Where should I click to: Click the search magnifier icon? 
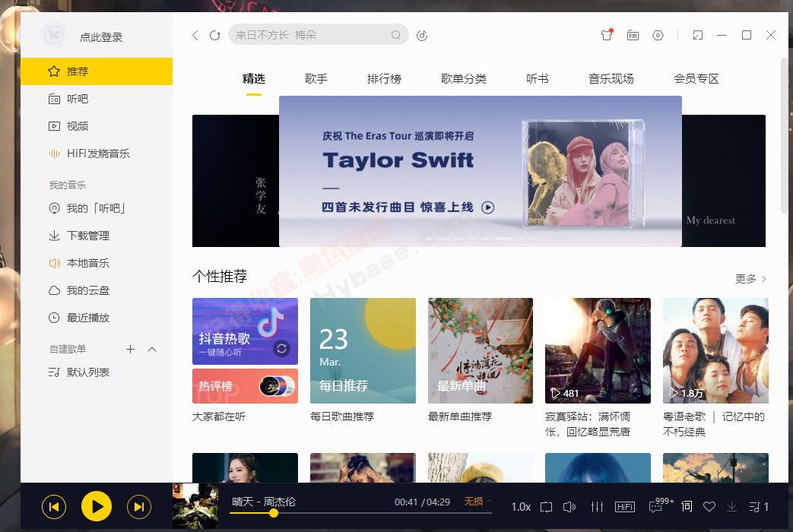coord(396,35)
